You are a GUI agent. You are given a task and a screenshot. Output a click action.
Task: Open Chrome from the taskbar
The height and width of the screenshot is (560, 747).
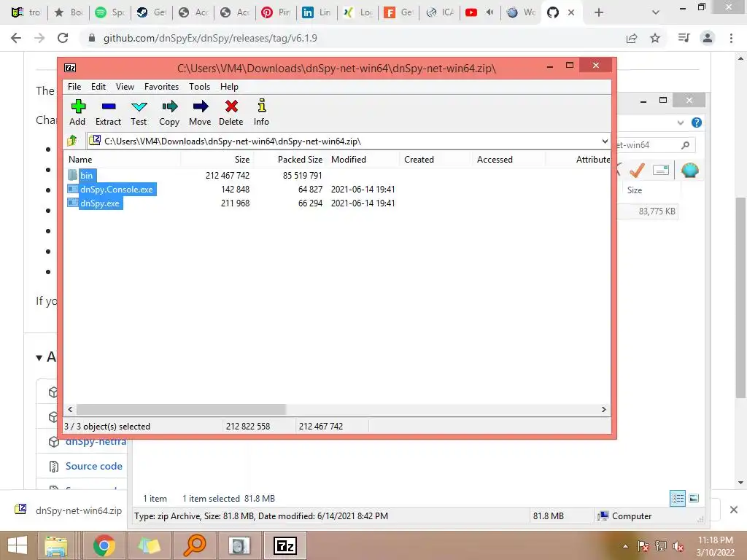pos(104,545)
